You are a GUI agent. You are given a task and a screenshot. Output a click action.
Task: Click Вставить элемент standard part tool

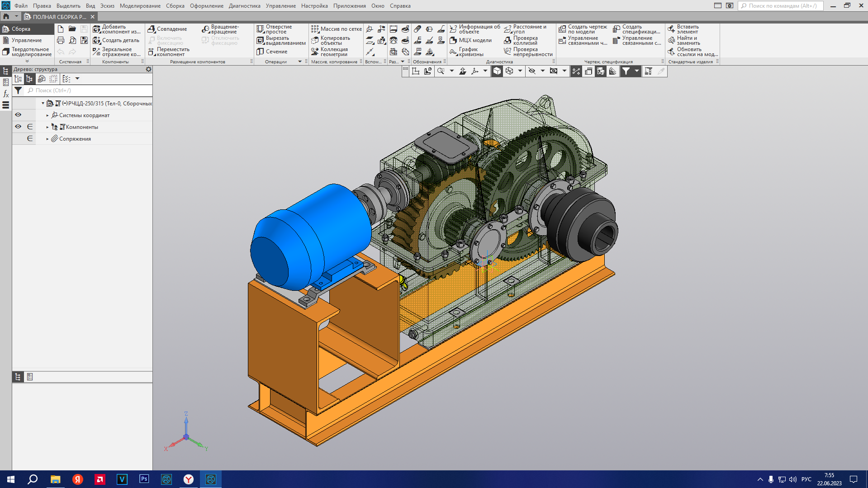[683, 29]
